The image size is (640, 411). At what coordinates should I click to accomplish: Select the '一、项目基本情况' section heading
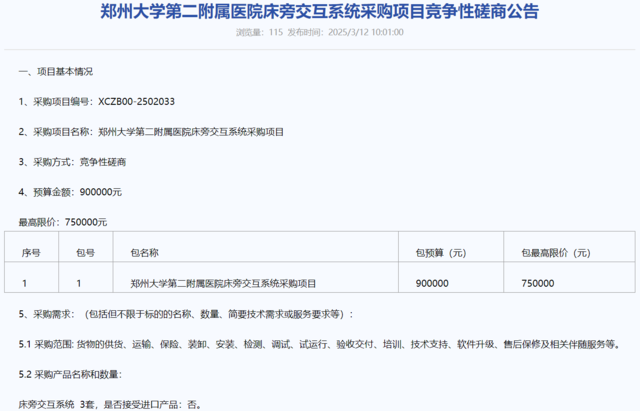[x=56, y=72]
